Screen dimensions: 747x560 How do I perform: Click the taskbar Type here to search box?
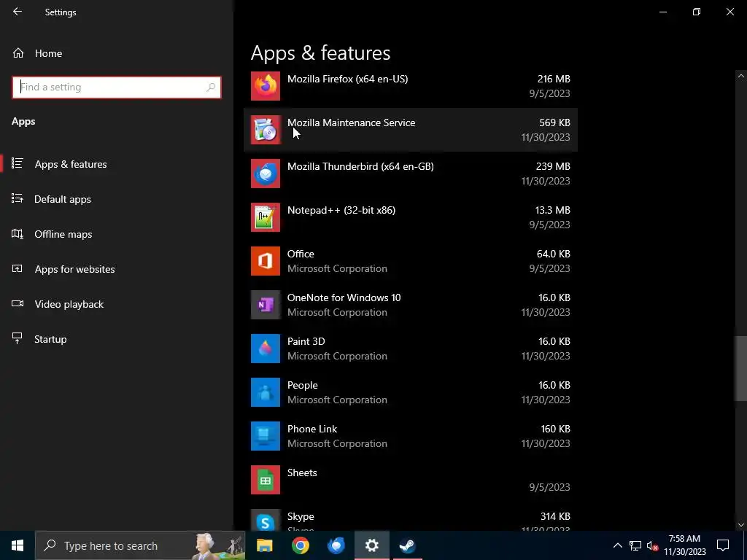(140, 545)
